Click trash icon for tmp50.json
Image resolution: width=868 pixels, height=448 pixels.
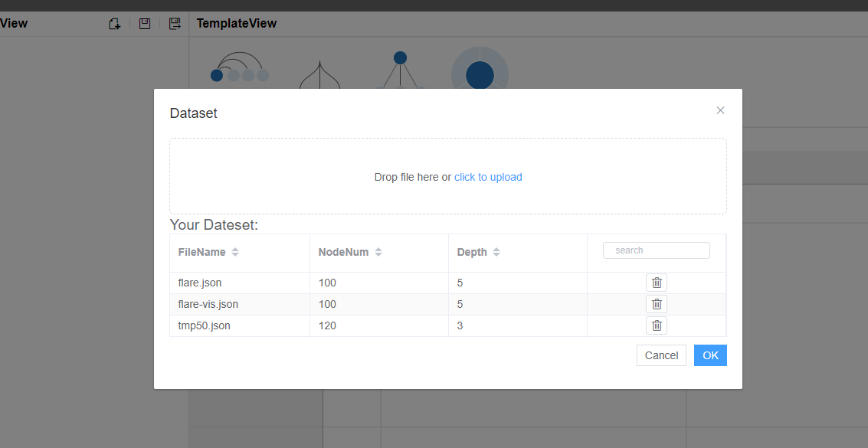(656, 325)
